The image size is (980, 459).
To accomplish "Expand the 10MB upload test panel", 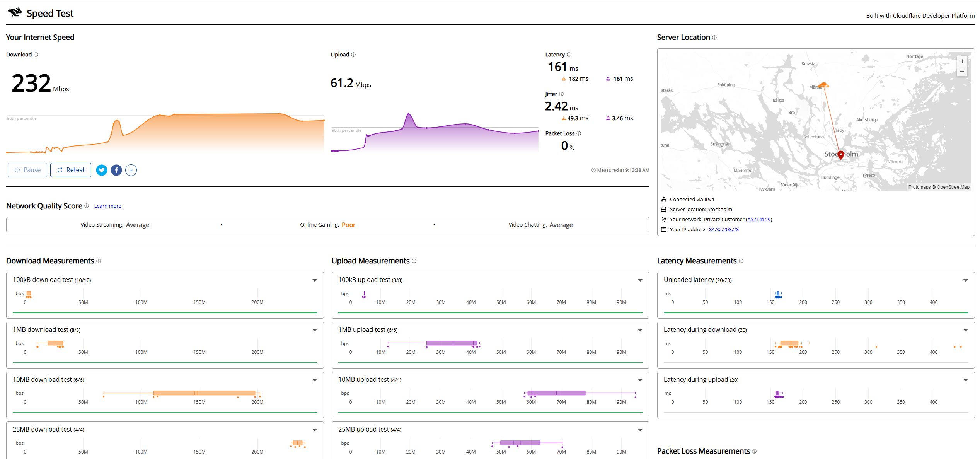I will pos(640,380).
